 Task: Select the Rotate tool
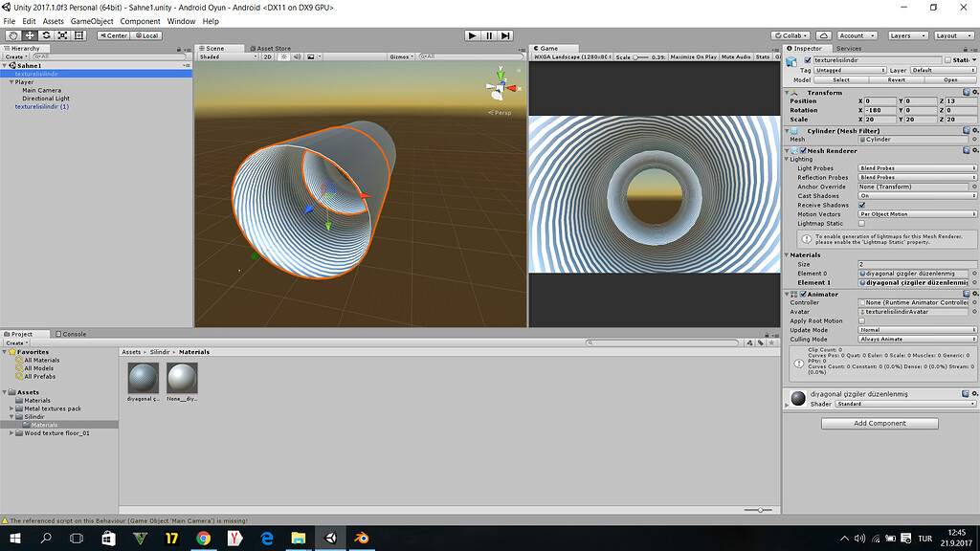pyautogui.click(x=46, y=34)
